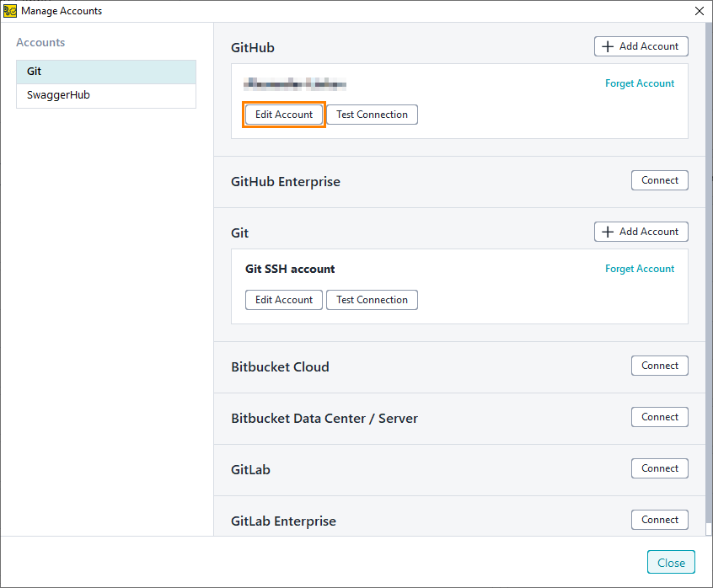Select Git in the Accounts list
The width and height of the screenshot is (713, 588).
pos(106,72)
